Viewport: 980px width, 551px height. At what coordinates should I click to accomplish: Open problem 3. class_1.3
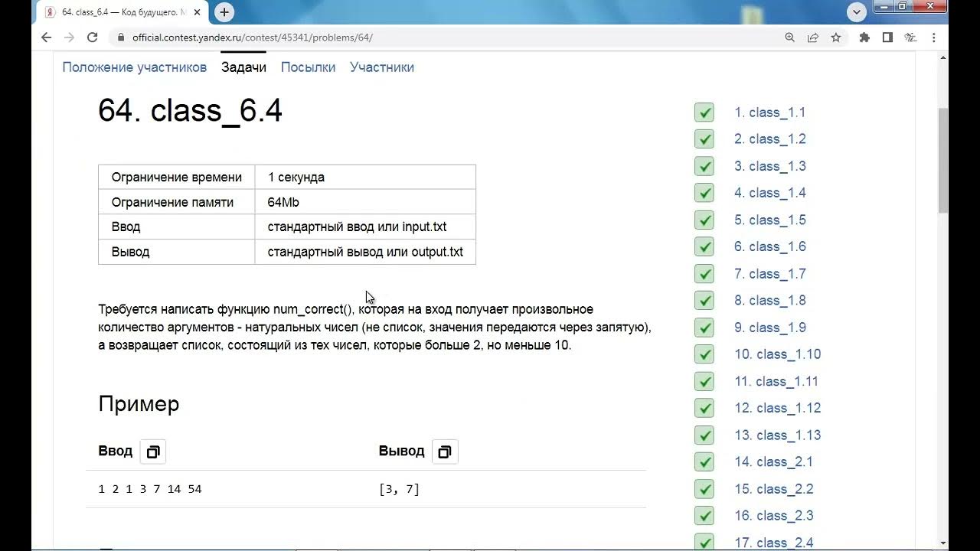769,166
